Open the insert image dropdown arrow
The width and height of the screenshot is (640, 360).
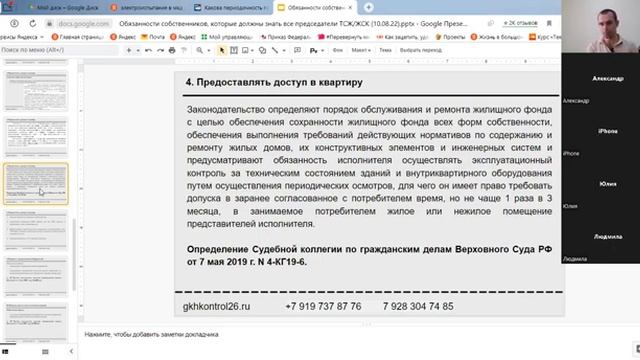[x=252, y=51]
